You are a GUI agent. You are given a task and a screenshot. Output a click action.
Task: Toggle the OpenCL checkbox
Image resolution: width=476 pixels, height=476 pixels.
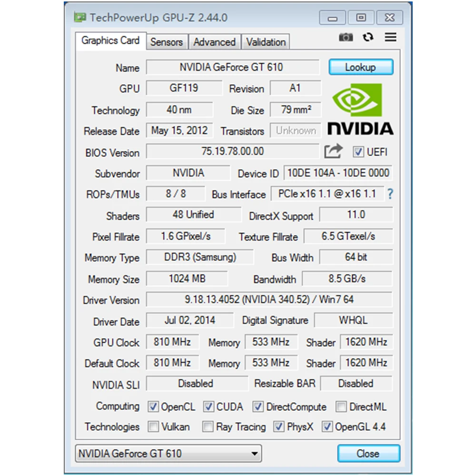[153, 407]
